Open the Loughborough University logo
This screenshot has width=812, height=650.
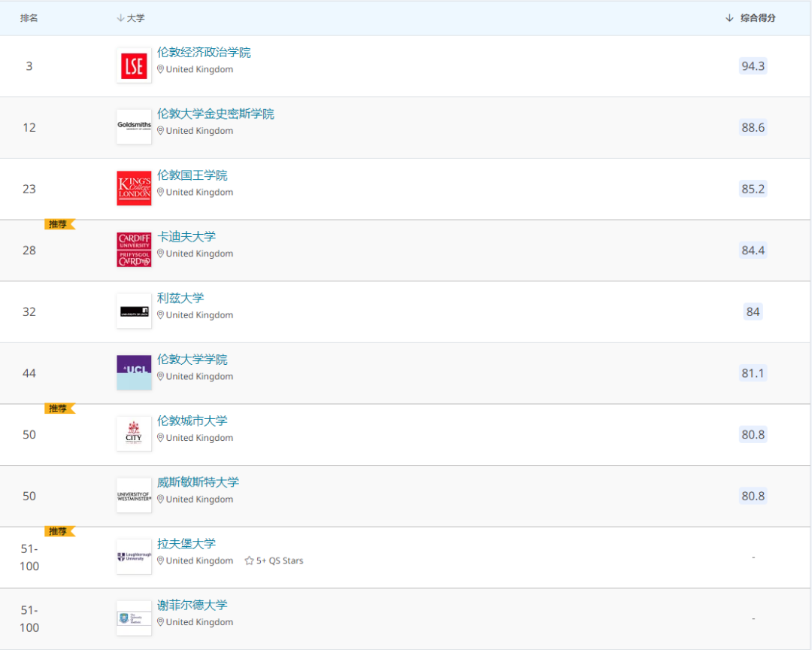click(x=134, y=557)
